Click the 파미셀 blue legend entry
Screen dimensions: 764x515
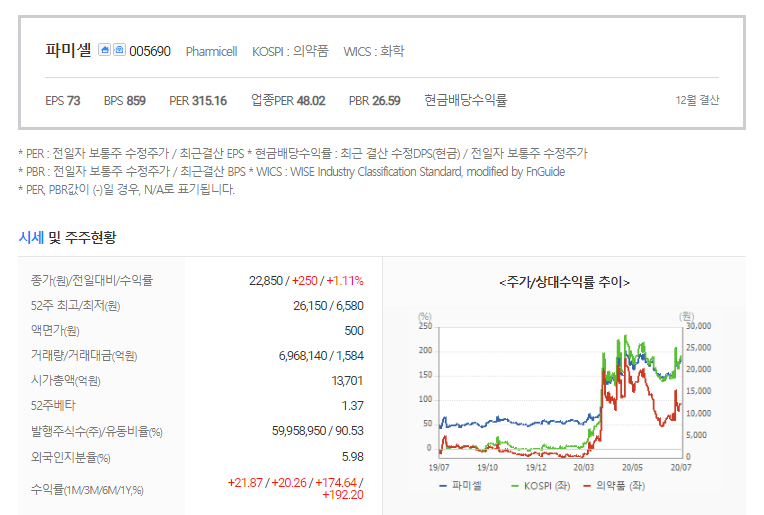[x=460, y=486]
